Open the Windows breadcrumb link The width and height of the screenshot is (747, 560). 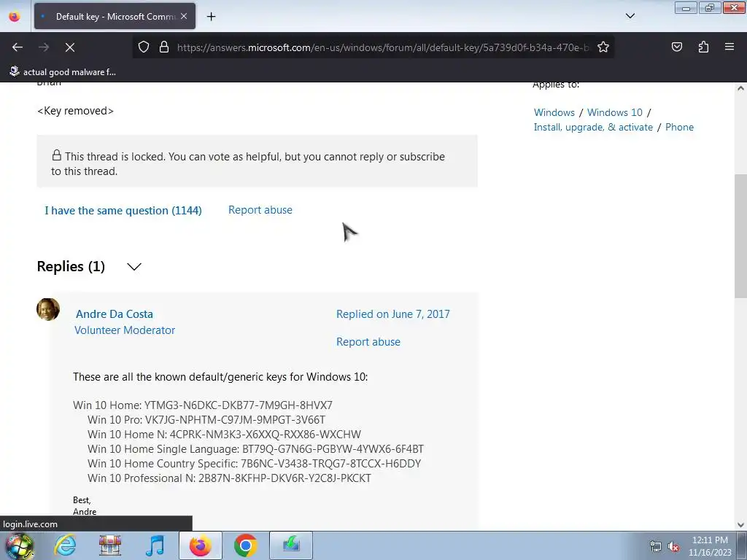coord(554,112)
